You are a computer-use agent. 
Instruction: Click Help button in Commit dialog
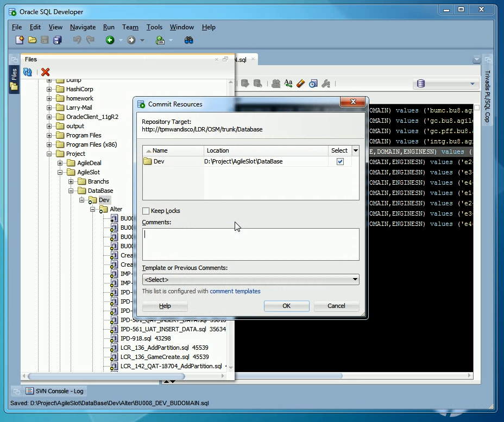pos(165,306)
